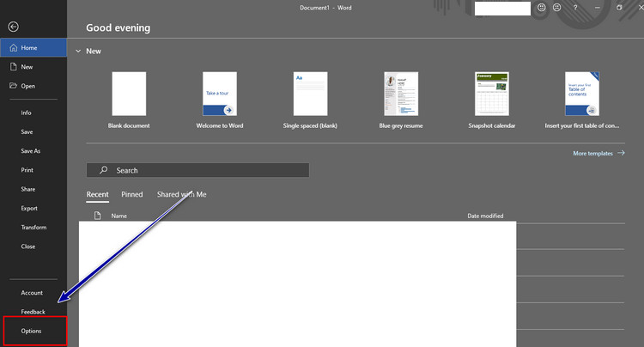Open Word Options
Screen dimensions: 644x347
(x=31, y=331)
